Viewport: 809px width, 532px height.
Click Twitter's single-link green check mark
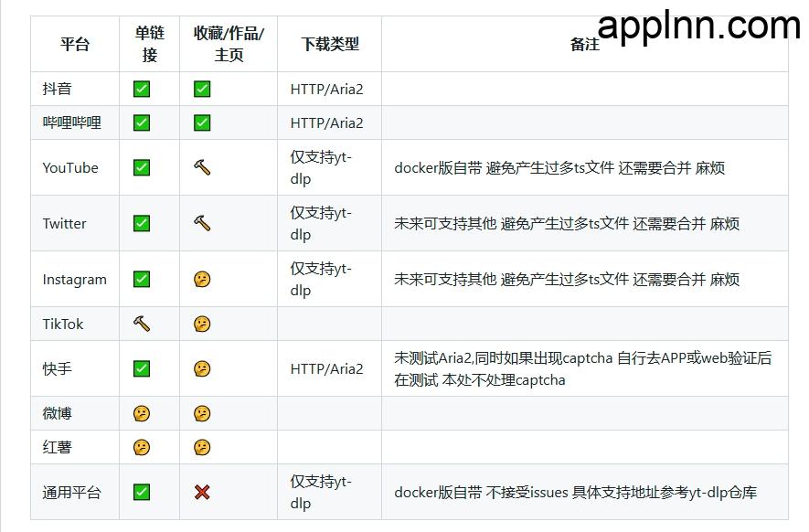pyautogui.click(x=142, y=223)
